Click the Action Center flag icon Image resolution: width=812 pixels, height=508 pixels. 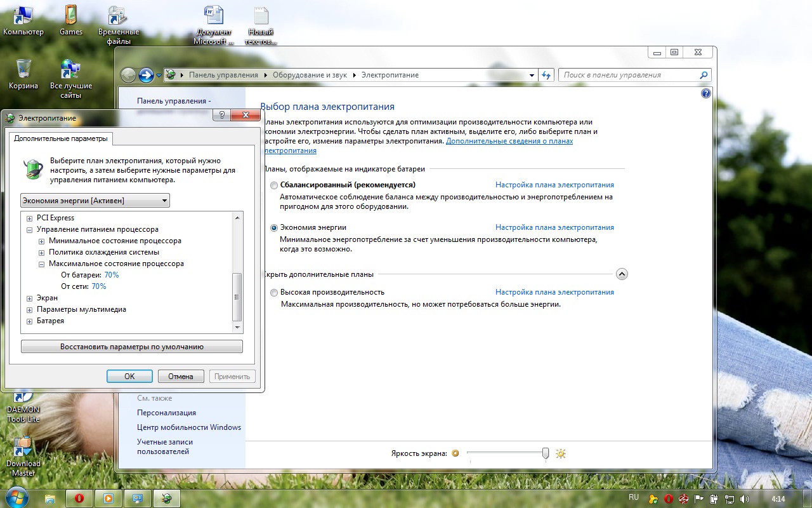[x=698, y=499]
